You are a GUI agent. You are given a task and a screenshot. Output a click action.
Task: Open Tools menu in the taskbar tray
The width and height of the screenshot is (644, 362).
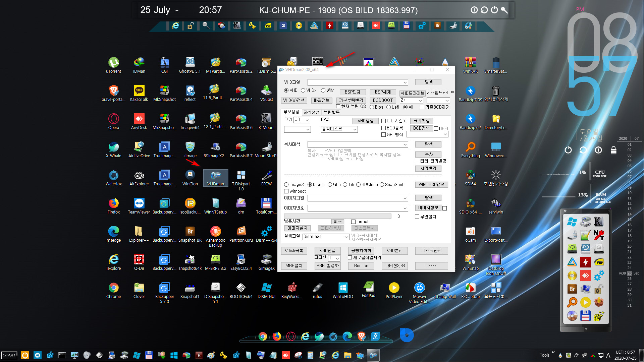tap(544, 355)
